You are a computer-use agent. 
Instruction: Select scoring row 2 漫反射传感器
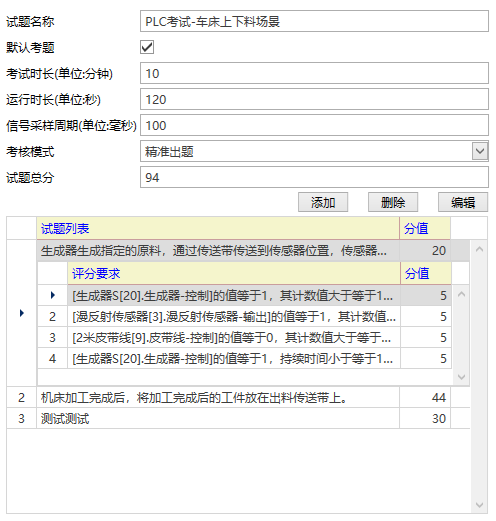pos(245,316)
